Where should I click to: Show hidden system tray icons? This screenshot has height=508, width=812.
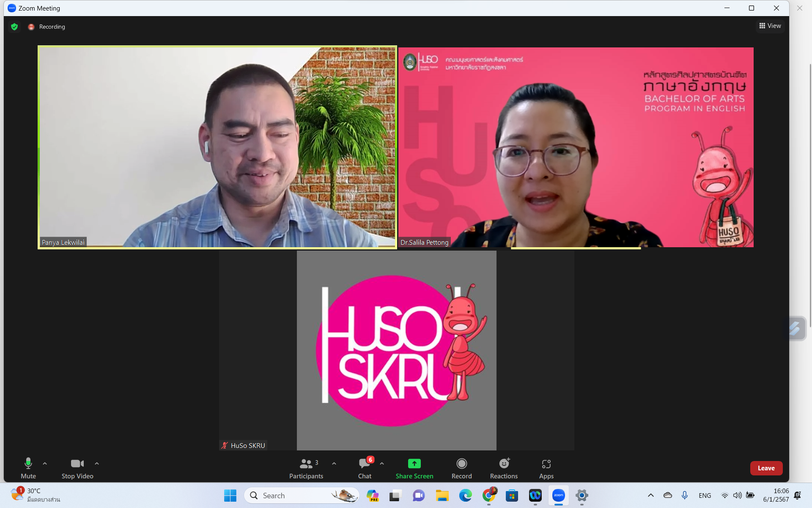tap(651, 495)
